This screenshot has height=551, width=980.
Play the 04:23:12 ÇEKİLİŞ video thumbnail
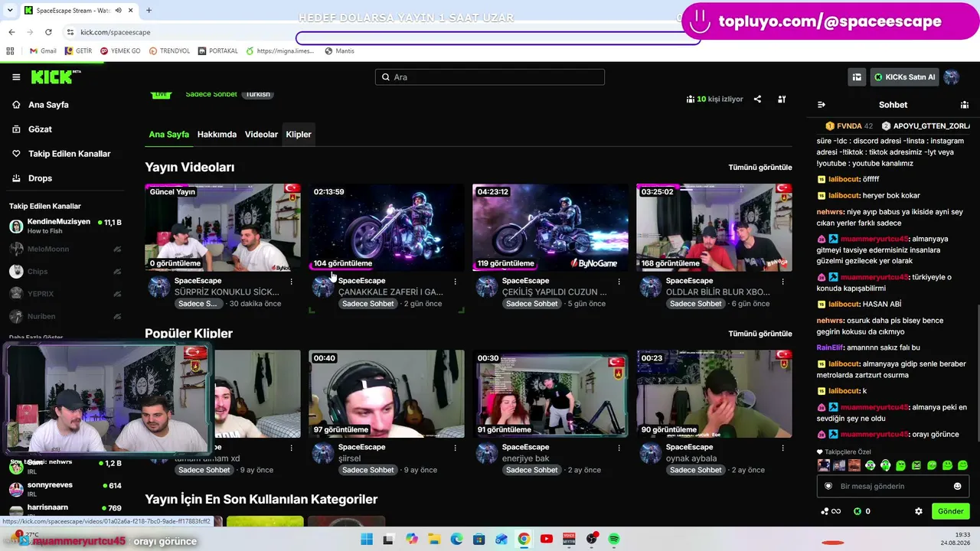(550, 227)
